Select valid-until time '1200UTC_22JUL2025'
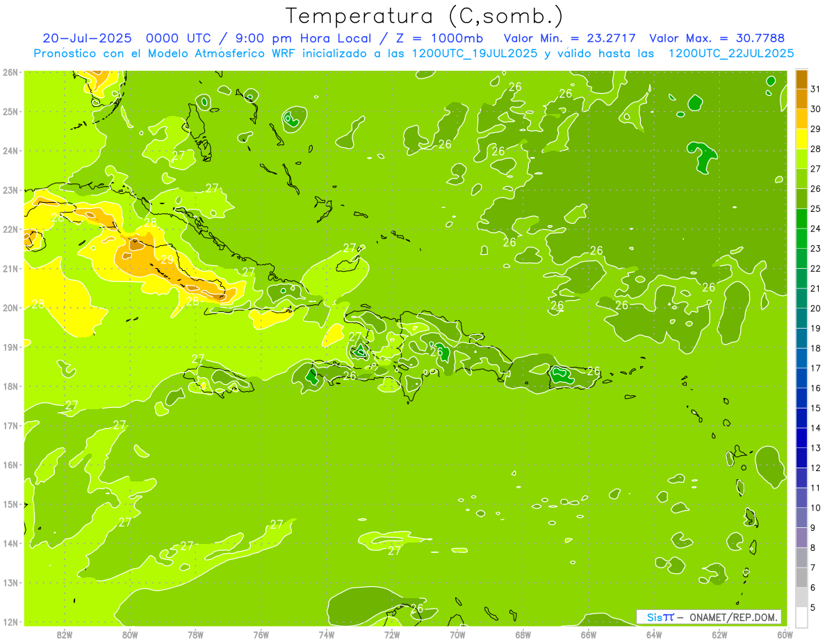This screenshot has width=834, height=644. tap(731, 53)
